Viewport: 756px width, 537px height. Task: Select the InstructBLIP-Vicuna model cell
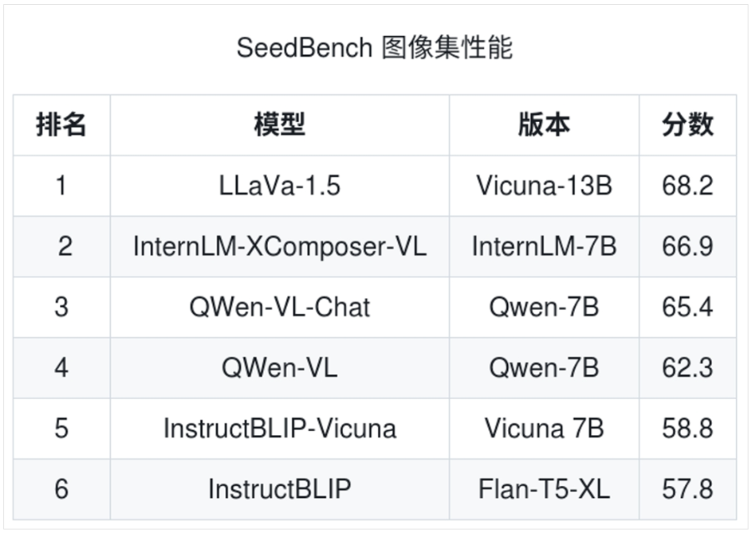click(280, 428)
